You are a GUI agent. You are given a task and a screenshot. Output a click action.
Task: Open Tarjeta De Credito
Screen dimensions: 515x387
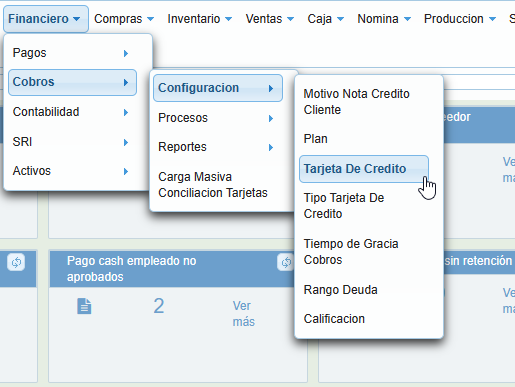pyautogui.click(x=364, y=169)
